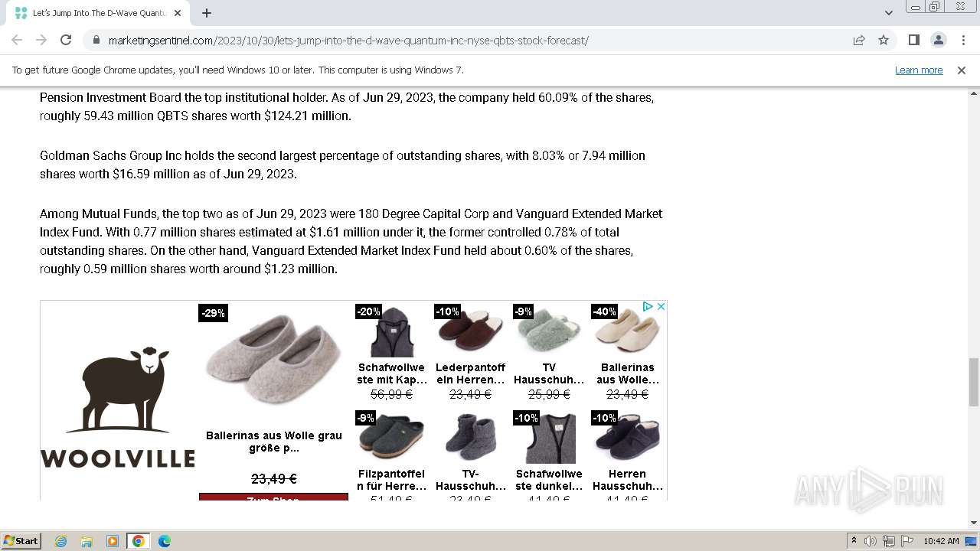Expand the tab search dropdown arrow
The image size is (980, 551).
(x=888, y=13)
